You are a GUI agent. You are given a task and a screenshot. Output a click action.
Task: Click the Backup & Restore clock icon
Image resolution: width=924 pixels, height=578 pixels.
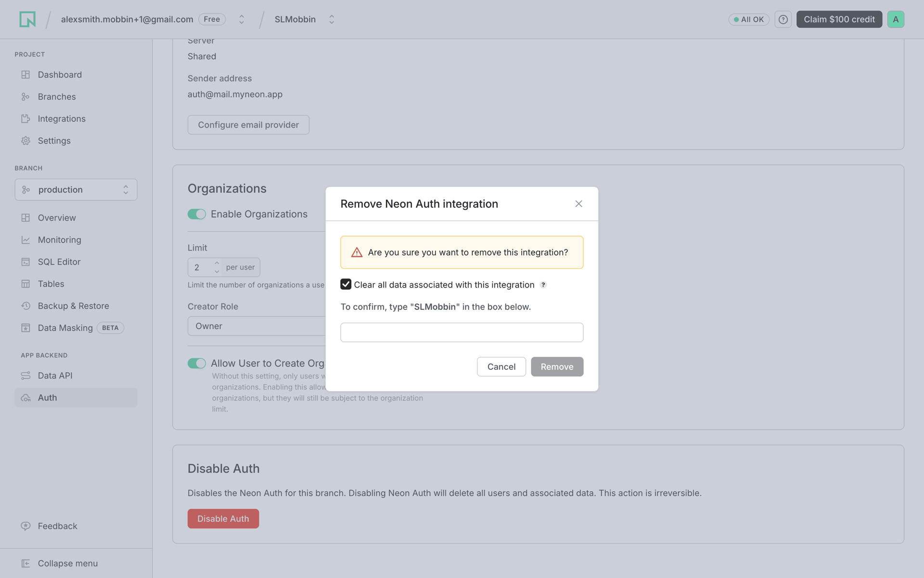[26, 306]
